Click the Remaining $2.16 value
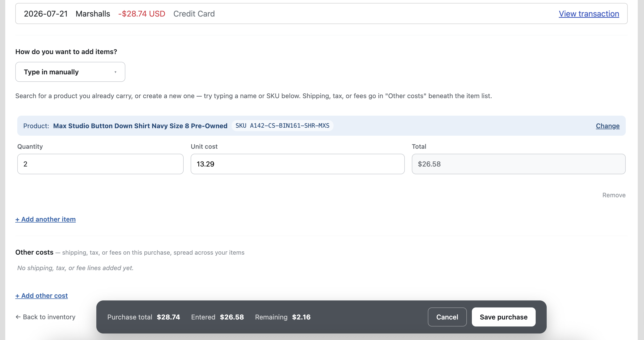This screenshot has height=340, width=644. click(x=301, y=317)
